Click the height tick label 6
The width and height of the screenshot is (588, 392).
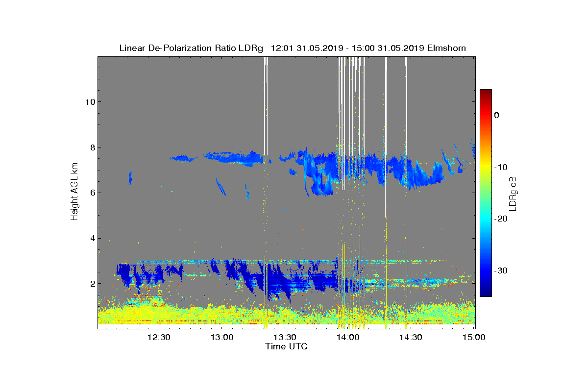[x=92, y=193]
